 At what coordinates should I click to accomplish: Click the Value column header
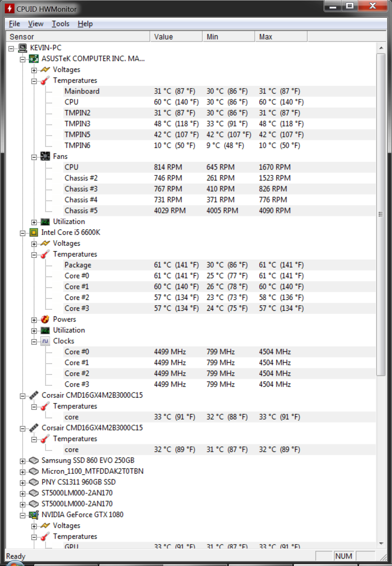coord(176,37)
